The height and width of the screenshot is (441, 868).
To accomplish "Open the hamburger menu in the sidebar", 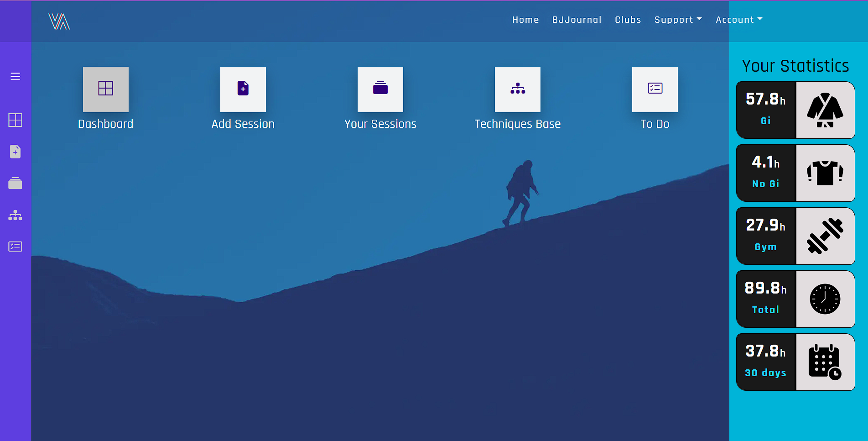I will (16, 76).
